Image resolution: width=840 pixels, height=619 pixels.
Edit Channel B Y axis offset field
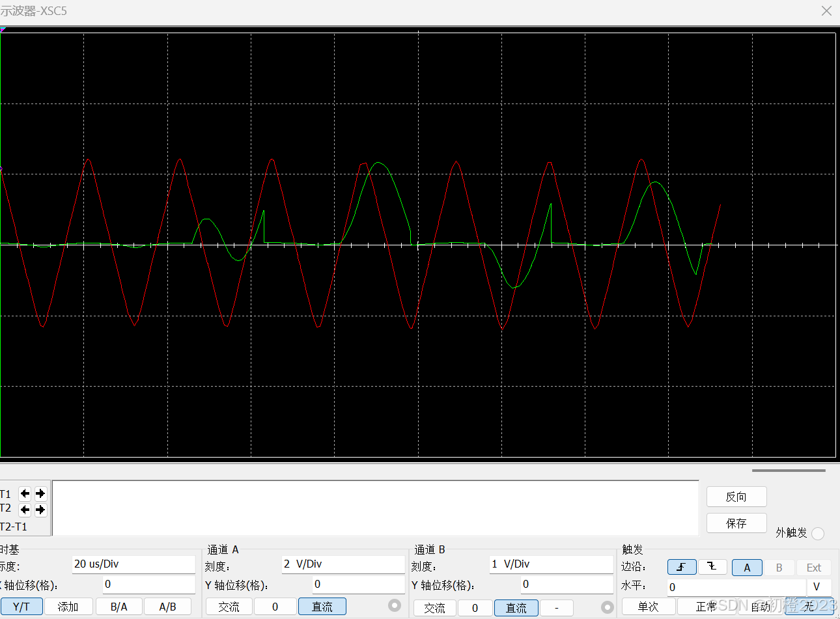[567, 585]
